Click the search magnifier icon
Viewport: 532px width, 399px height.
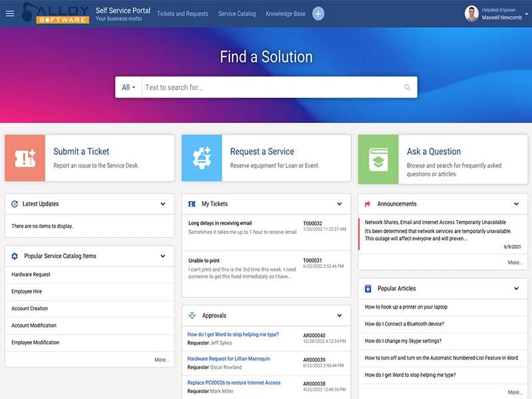(407, 88)
